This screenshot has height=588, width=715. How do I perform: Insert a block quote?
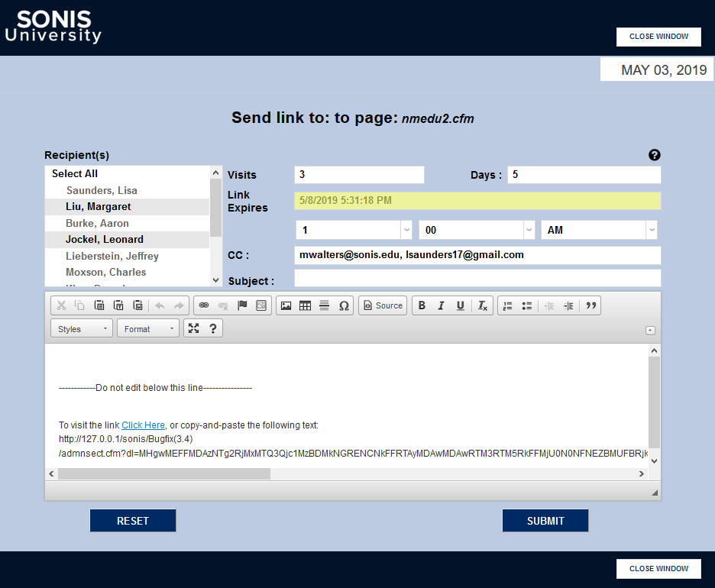click(x=590, y=305)
